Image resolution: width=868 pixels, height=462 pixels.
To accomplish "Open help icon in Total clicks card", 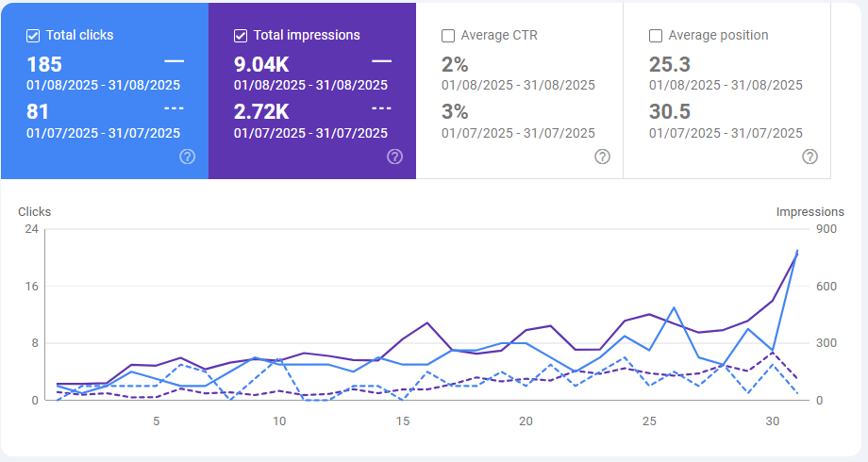I will pyautogui.click(x=187, y=157).
